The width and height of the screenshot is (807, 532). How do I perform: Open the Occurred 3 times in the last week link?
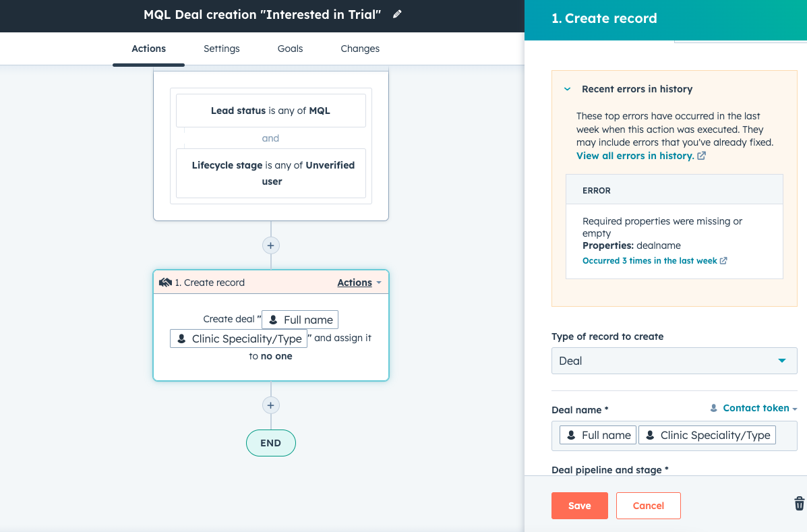[x=650, y=260]
